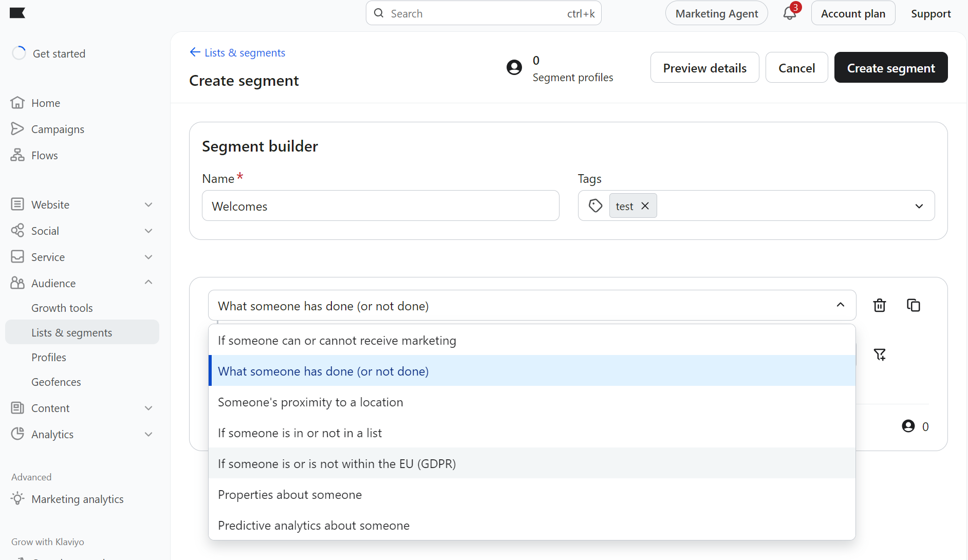968x560 pixels.
Task: Click inside the Welcomes name field
Action: tap(380, 206)
